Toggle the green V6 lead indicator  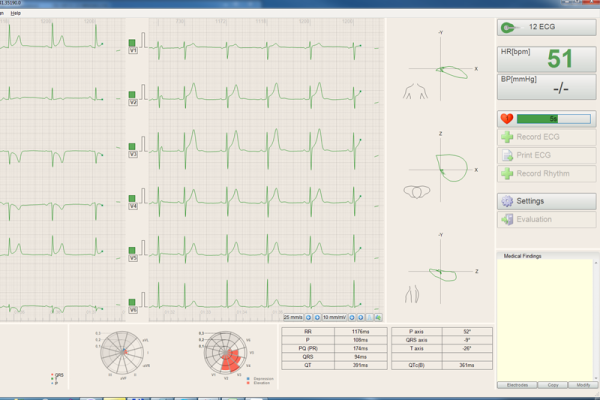point(132,302)
